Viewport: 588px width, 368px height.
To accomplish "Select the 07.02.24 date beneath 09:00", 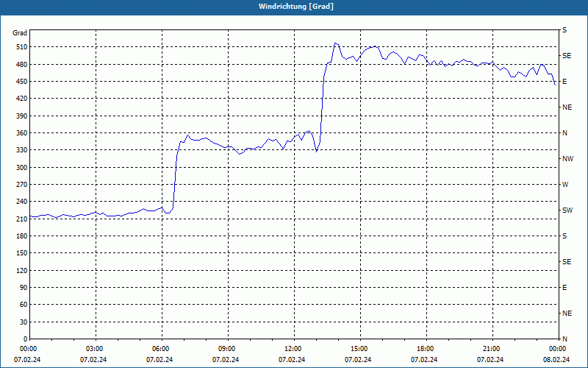I will (226, 360).
